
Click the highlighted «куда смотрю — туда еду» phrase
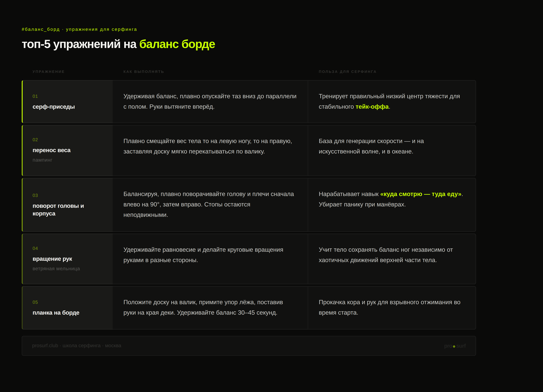(x=421, y=194)
